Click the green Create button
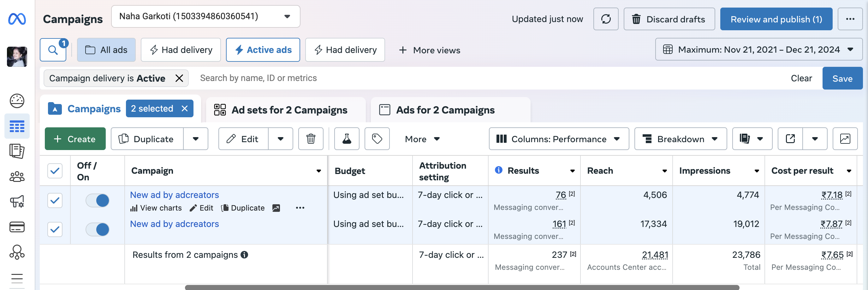Image resolution: width=868 pixels, height=290 pixels. click(x=75, y=139)
